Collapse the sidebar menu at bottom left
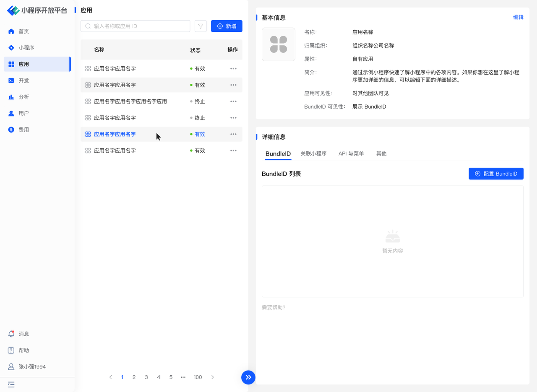 coord(11,384)
